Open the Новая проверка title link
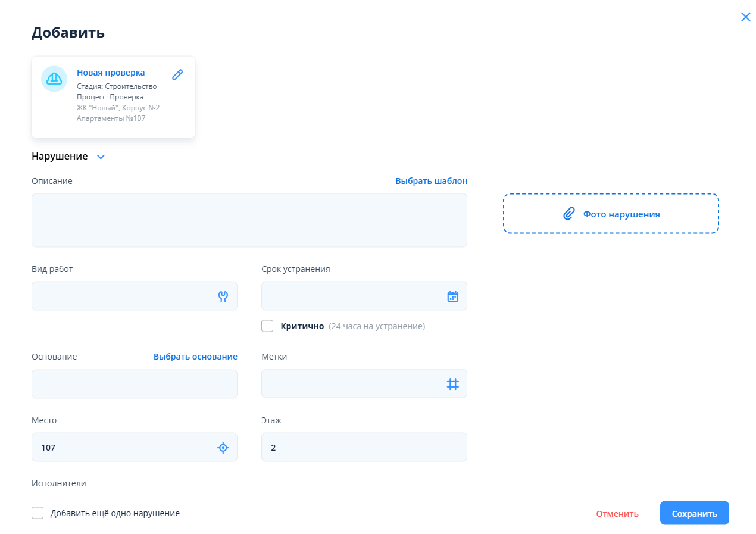 click(x=111, y=73)
